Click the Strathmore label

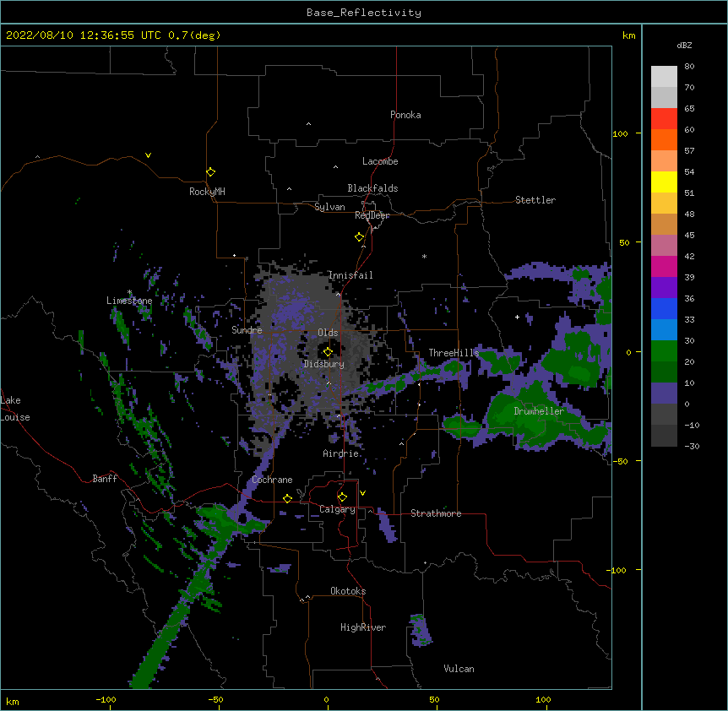coord(436,513)
